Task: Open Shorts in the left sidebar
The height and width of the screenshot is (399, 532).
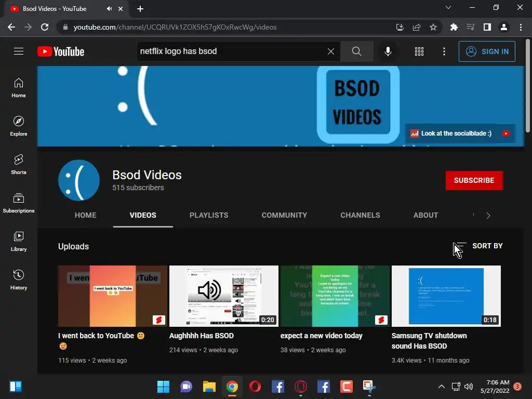Action: coord(19,165)
